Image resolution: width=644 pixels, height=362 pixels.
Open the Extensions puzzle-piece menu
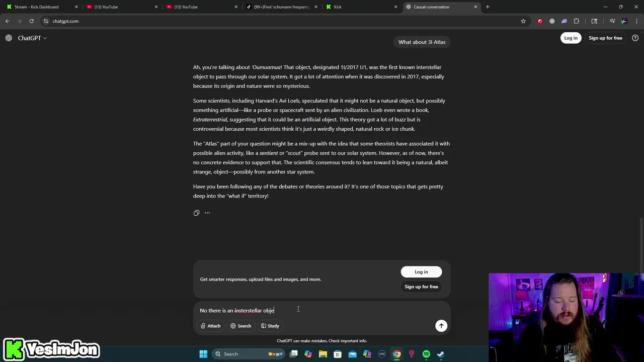point(577,21)
